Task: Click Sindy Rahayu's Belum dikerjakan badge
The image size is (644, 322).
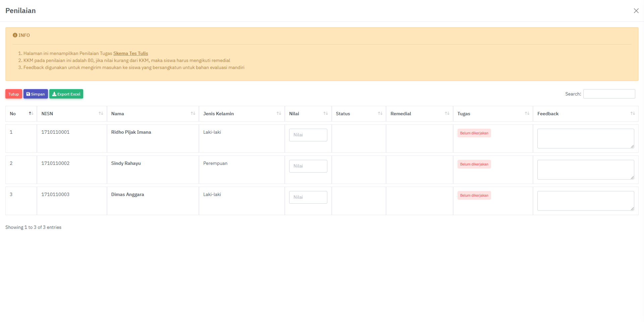Action: click(474, 164)
